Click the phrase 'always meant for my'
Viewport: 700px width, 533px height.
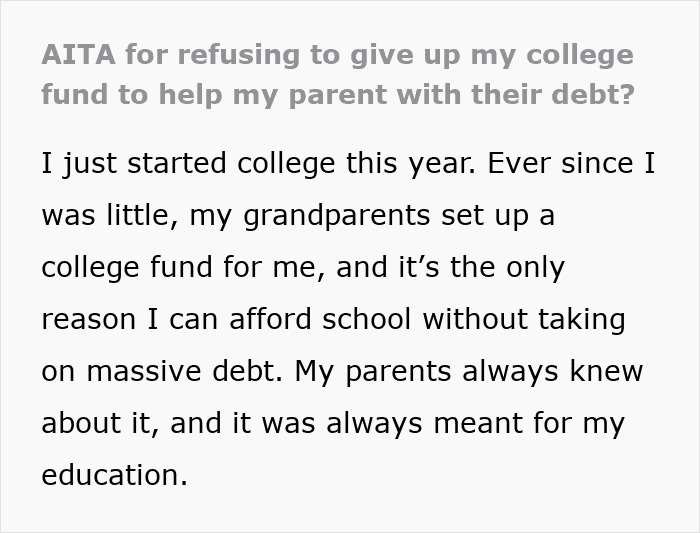click(x=475, y=425)
